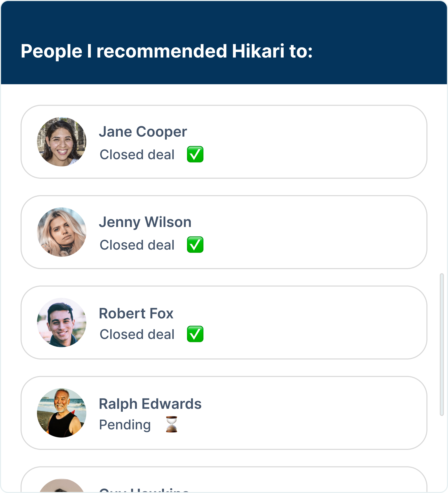
Task: Click the Pending status under Ralph Edwards
Action: click(125, 425)
